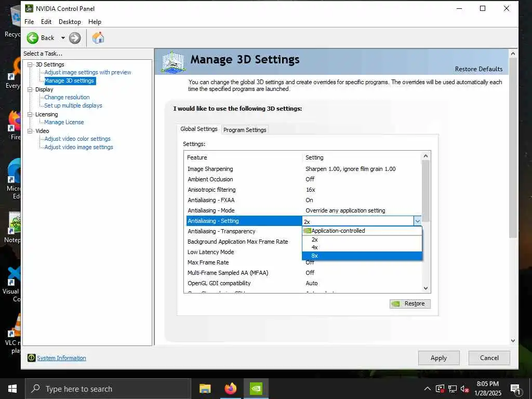
Task: Select the Antialiasing - Transparency row
Action: pyautogui.click(x=244, y=231)
